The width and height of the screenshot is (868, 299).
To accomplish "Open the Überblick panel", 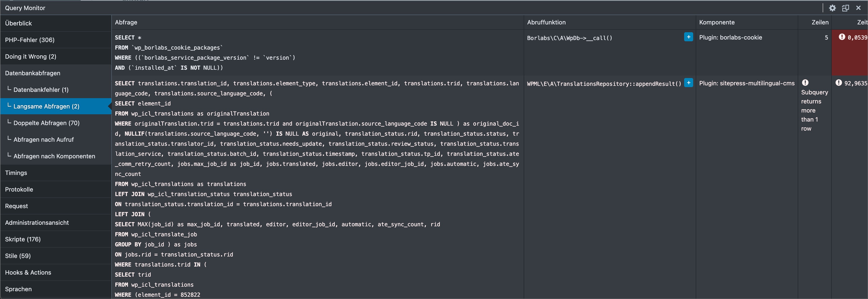I will click(x=19, y=23).
